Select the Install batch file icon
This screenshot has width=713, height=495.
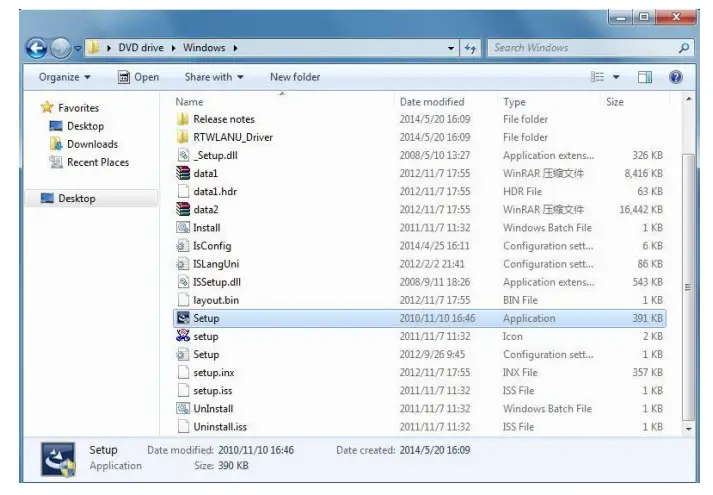183,228
